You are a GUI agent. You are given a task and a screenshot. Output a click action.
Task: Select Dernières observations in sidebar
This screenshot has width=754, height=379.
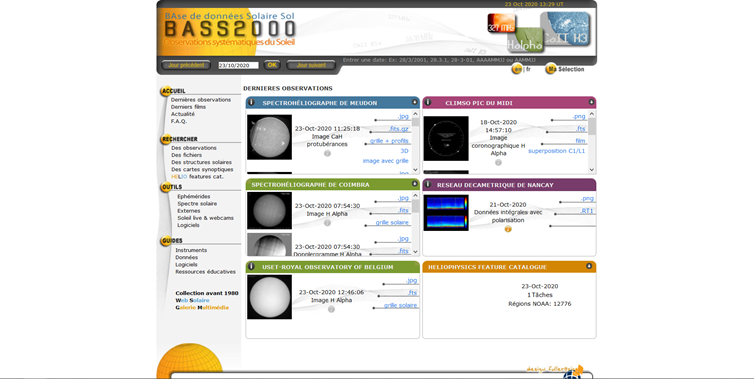[x=201, y=100]
